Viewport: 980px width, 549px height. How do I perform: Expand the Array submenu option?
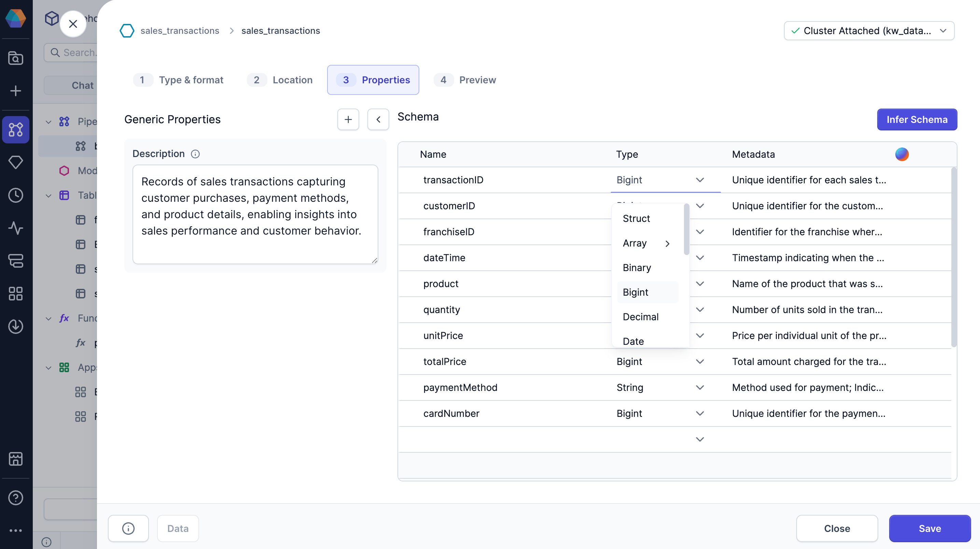click(x=646, y=243)
